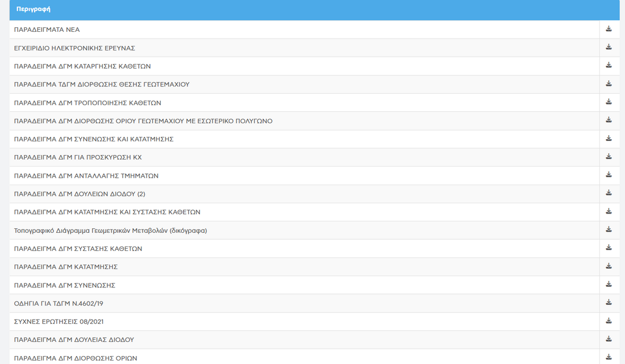Download ΣΥΧΝΕΣ ΕΡΩΤΗΣΕΙΣ 08/2021 document
625x364 pixels.
pos(609,321)
